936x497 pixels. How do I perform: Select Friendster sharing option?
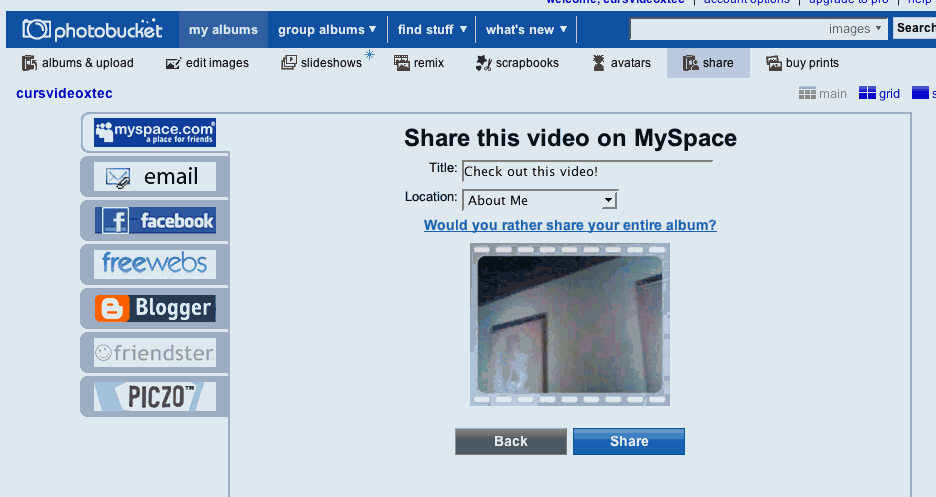point(155,353)
